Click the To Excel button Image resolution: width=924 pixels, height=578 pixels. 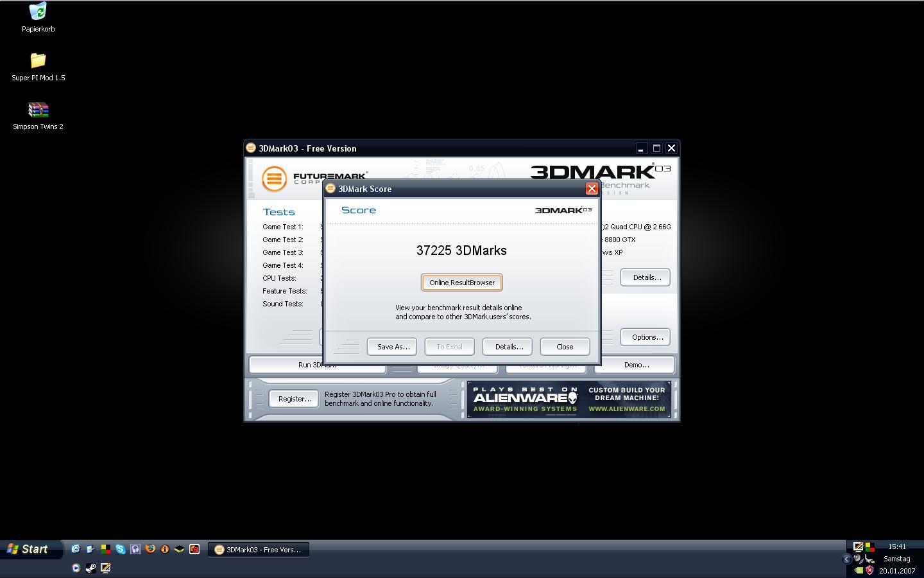[x=449, y=347]
